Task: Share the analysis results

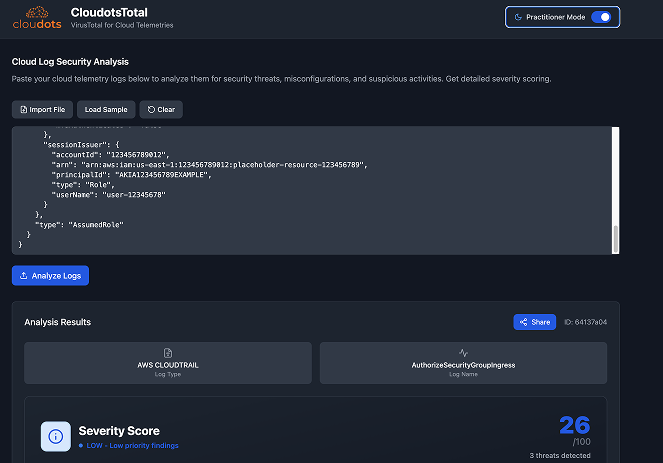Action: point(535,322)
